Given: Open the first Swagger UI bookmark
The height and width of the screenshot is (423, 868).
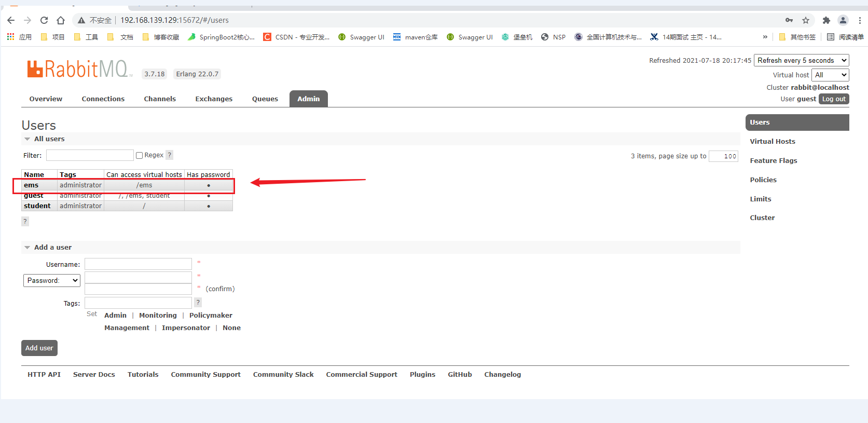Looking at the screenshot, I should coord(361,37).
